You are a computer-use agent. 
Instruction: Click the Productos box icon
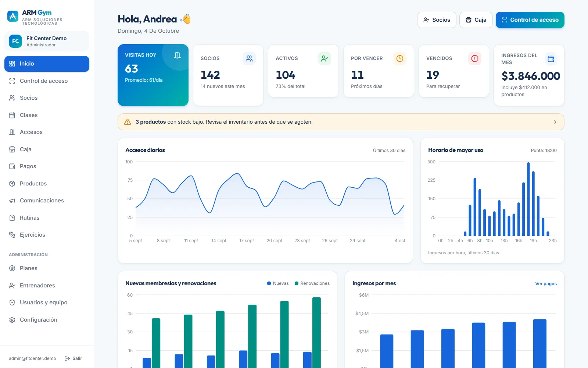[x=12, y=184]
